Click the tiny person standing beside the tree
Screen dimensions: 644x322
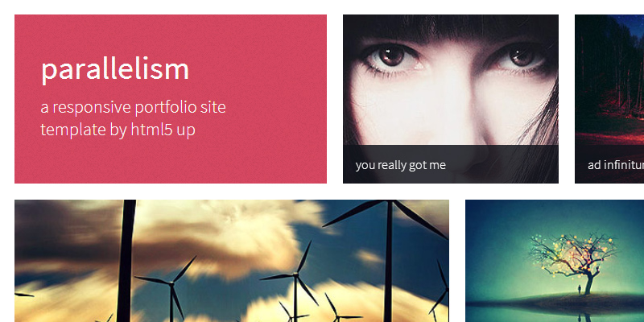pyautogui.click(x=580, y=290)
